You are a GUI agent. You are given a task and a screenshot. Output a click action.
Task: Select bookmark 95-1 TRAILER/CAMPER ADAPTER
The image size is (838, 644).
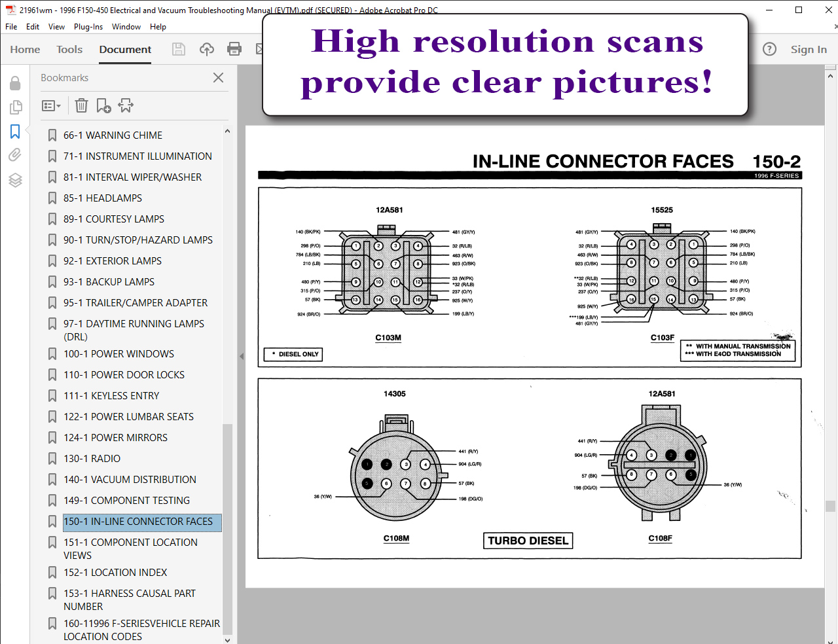135,302
